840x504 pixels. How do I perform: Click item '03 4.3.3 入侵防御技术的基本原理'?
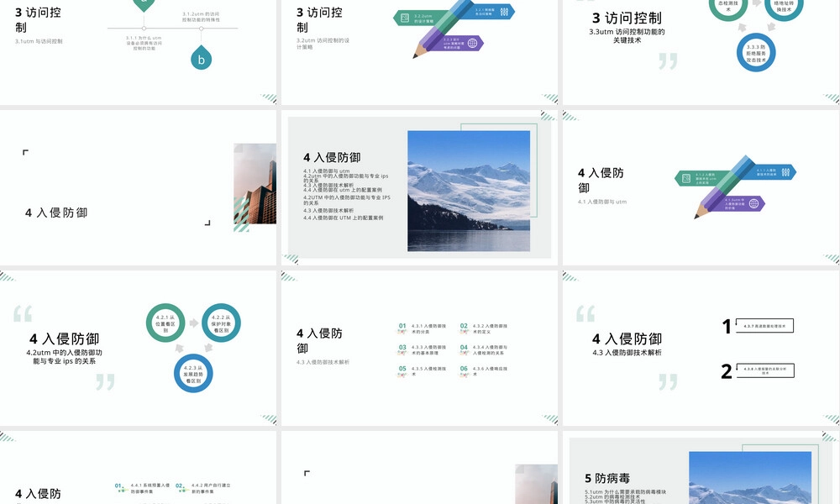(x=423, y=349)
